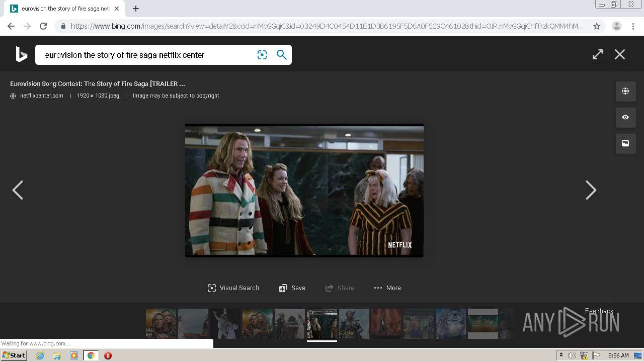Image resolution: width=644 pixels, height=362 pixels.
Task: Select second filmstrip thumbnail
Action: click(193, 323)
